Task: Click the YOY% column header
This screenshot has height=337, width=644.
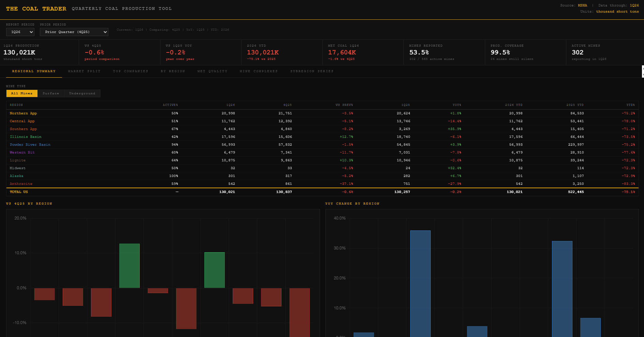Action: click(457, 105)
